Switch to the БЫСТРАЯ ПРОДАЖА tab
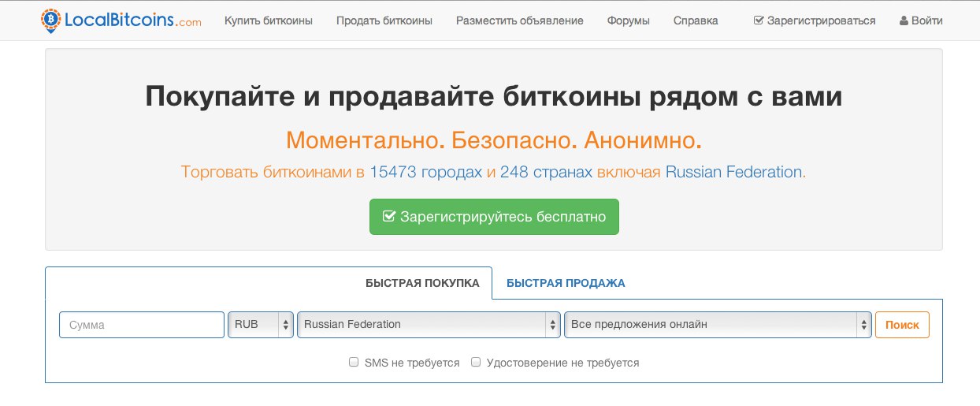Screen dimensions: 980x406 (x=566, y=283)
